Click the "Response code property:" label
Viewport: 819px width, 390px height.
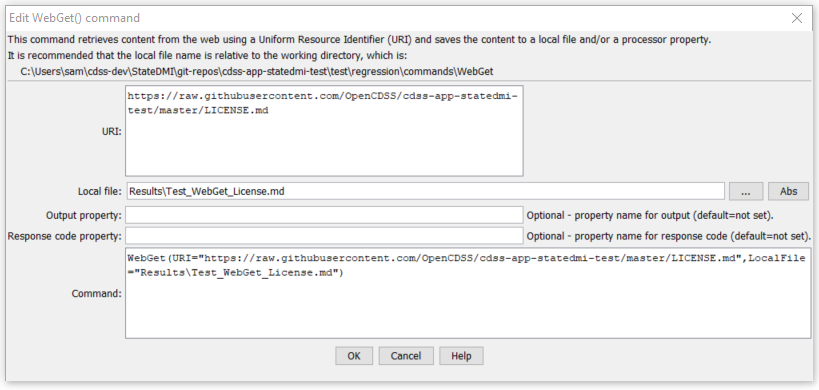65,237
